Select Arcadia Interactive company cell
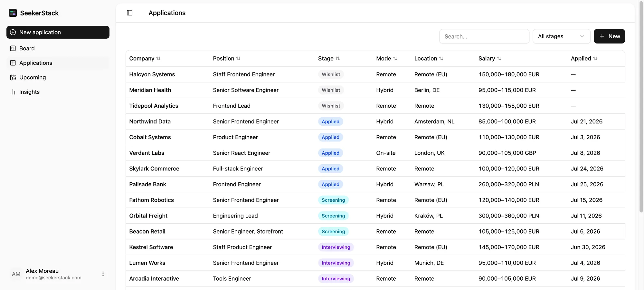Viewport: 644px width, 290px height. pyautogui.click(x=154, y=279)
